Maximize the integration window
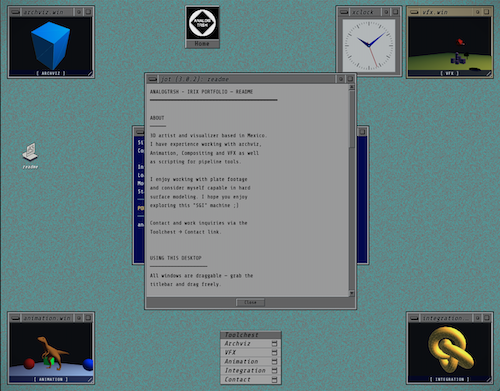This screenshot has height=391, width=500. (x=487, y=318)
